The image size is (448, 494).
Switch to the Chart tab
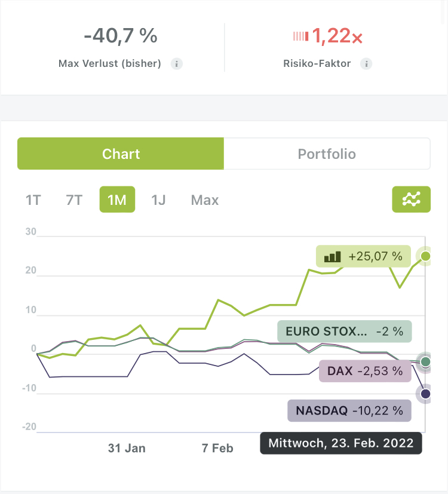click(121, 154)
